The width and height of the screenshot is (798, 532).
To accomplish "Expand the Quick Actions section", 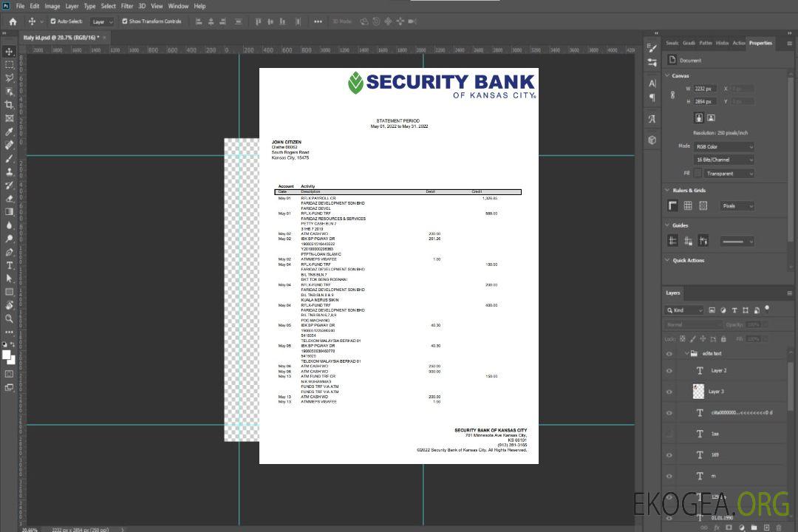I will pos(668,260).
